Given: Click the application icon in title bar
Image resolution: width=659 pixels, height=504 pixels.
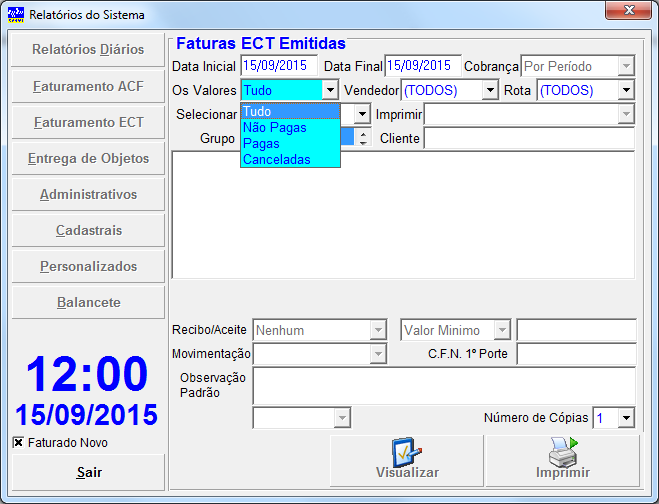Looking at the screenshot, I should pyautogui.click(x=16, y=15).
